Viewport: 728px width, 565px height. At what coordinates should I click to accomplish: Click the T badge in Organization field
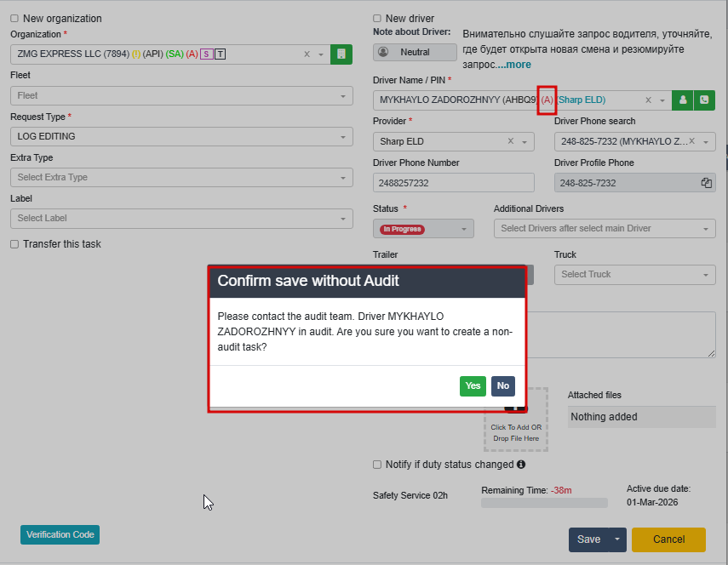coord(220,54)
